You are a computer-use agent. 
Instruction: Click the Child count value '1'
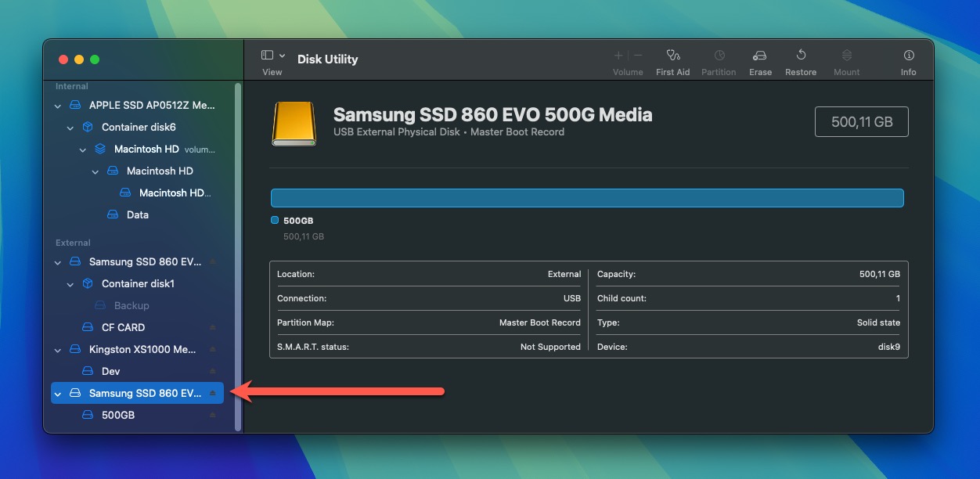898,298
